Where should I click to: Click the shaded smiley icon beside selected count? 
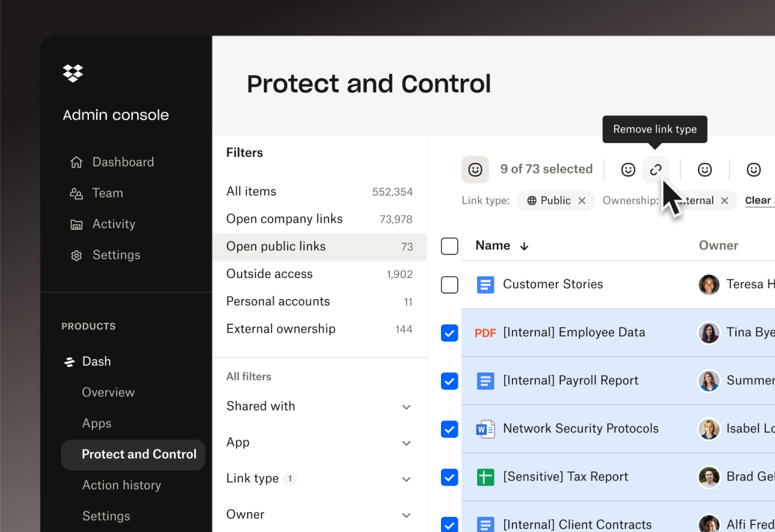click(x=475, y=170)
